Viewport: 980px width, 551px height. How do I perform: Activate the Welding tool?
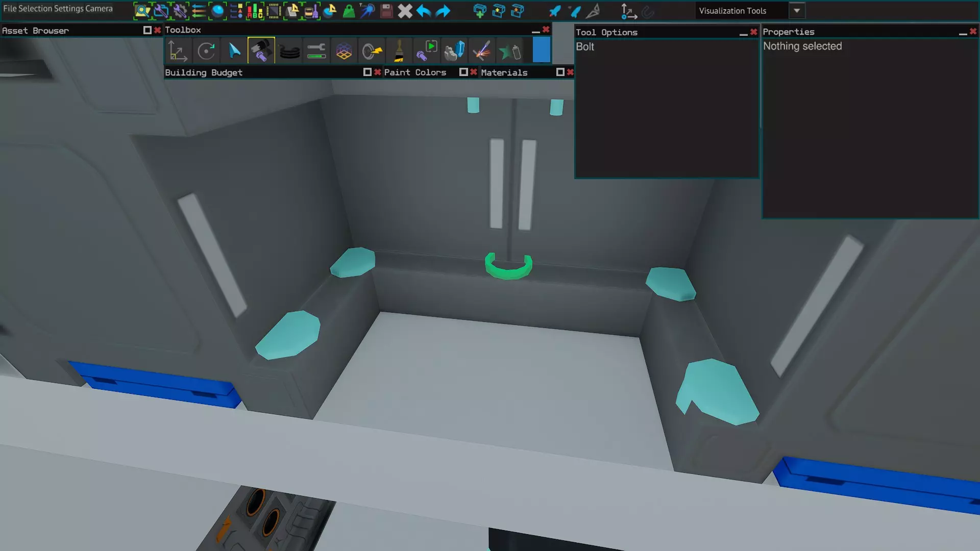[x=481, y=51]
